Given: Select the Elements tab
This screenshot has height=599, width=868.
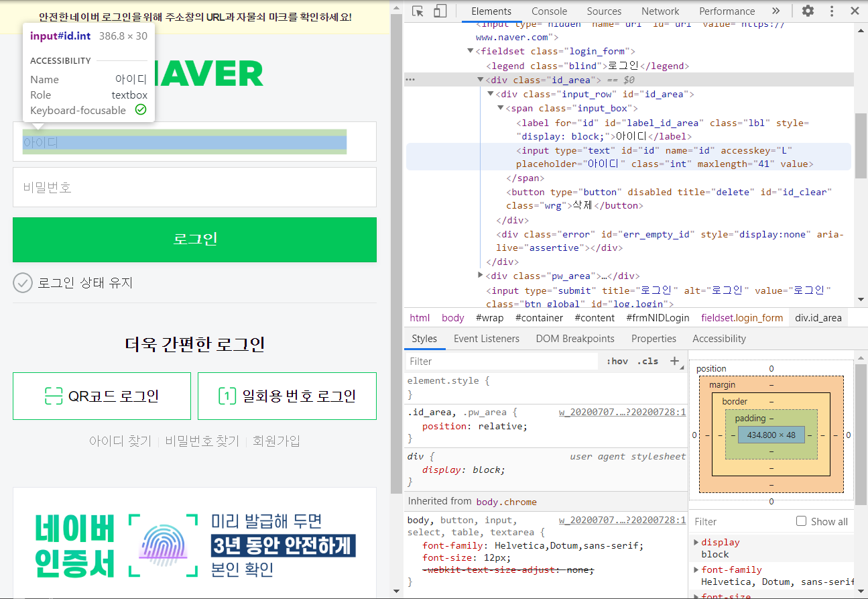Looking at the screenshot, I should (x=491, y=11).
